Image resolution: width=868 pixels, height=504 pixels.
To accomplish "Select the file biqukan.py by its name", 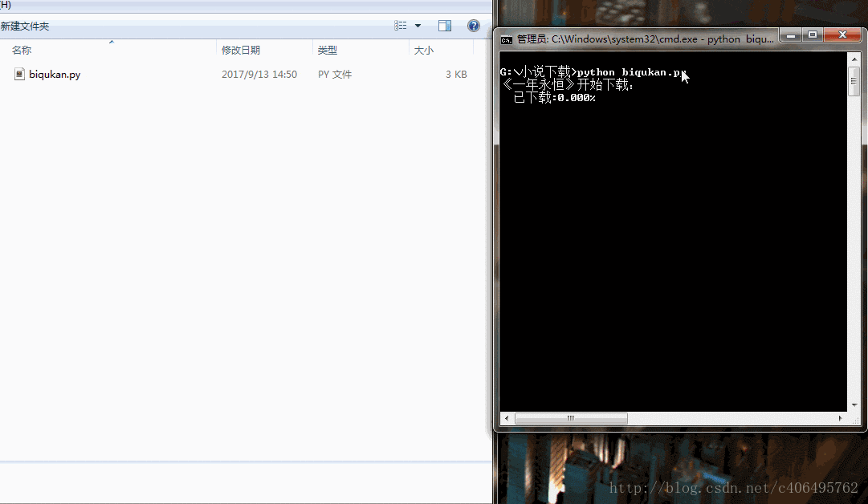I will coord(55,74).
